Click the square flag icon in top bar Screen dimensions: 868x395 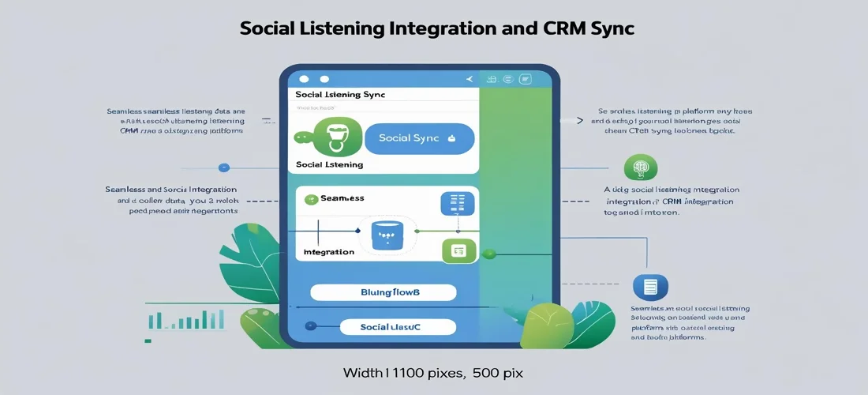point(526,79)
